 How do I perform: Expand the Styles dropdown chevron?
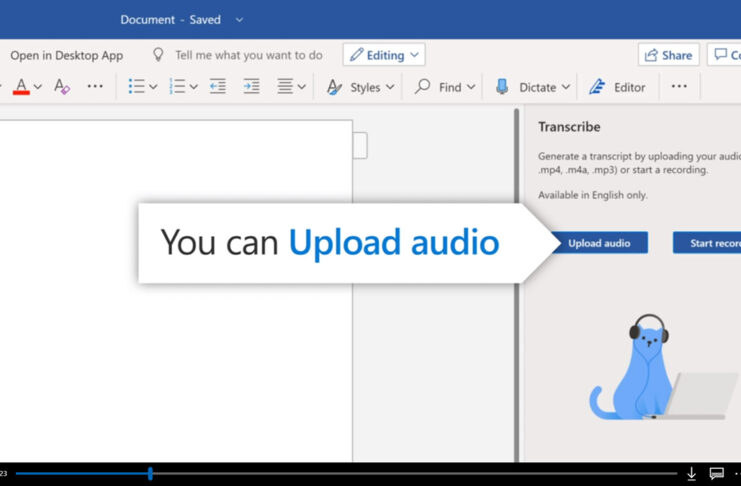pos(390,87)
